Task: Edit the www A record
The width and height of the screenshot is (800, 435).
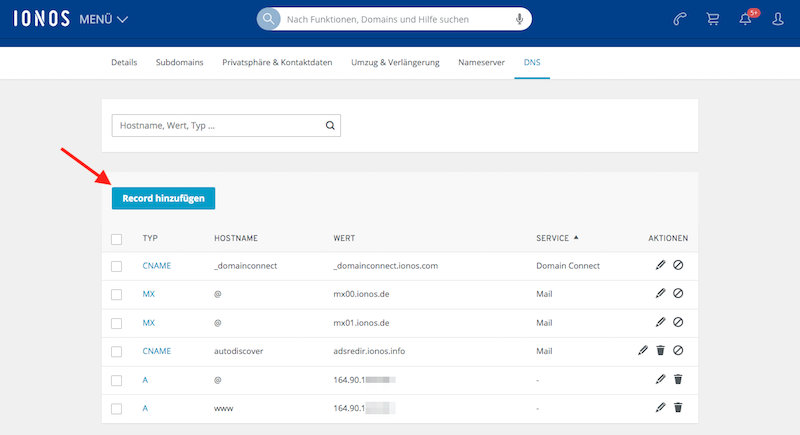Action: coord(661,407)
